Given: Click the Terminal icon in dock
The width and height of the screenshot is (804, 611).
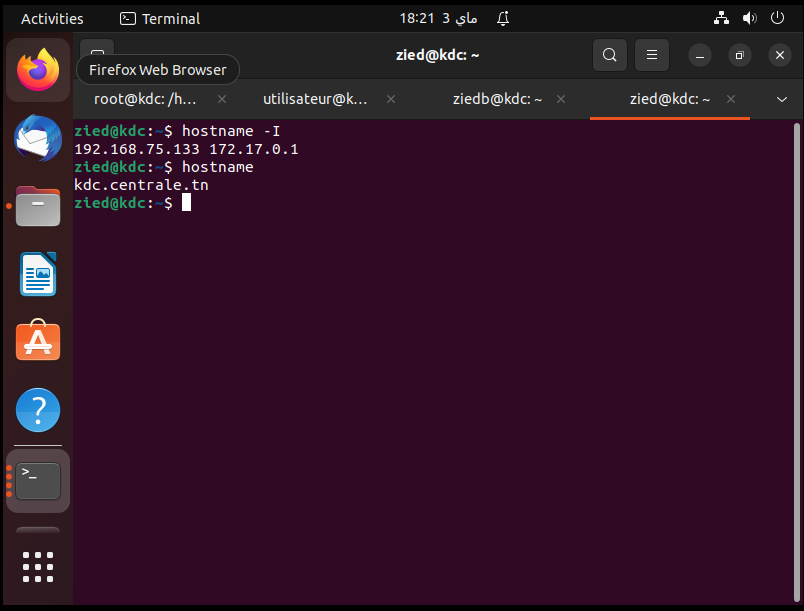Looking at the screenshot, I should 38,481.
